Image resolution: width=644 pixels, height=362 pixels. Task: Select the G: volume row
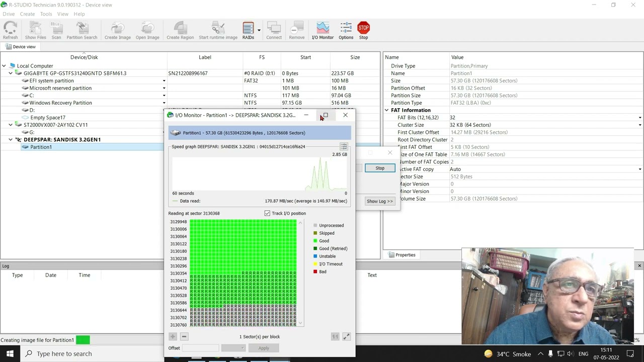(x=32, y=132)
